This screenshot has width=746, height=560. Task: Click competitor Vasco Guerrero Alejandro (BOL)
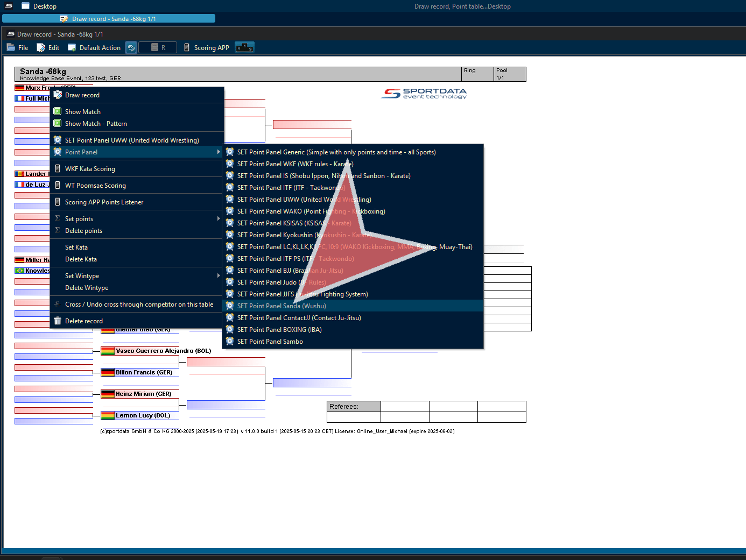[163, 351]
